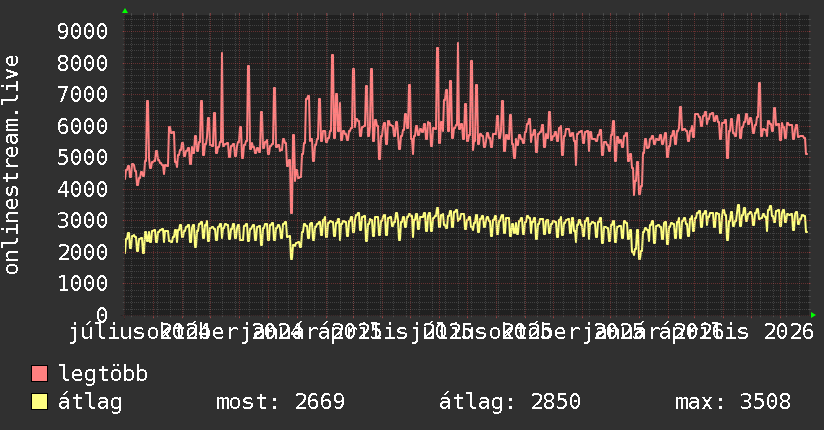
Task: Select the 'átlag' legend label next to yellow swatch
Action: [x=90, y=402]
